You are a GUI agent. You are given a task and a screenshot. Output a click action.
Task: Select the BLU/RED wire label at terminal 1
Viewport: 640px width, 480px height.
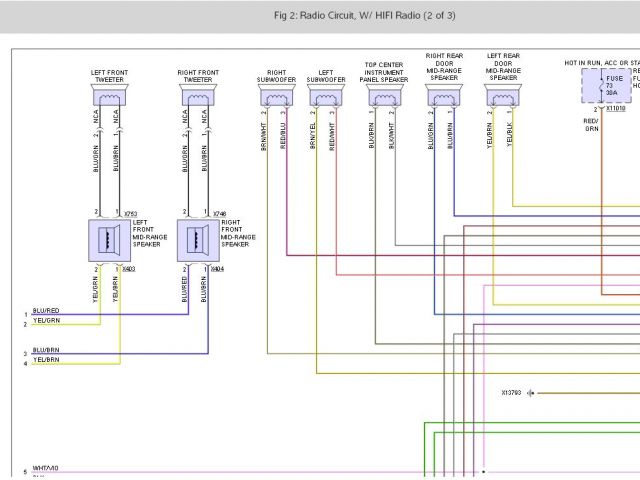click(x=46, y=311)
